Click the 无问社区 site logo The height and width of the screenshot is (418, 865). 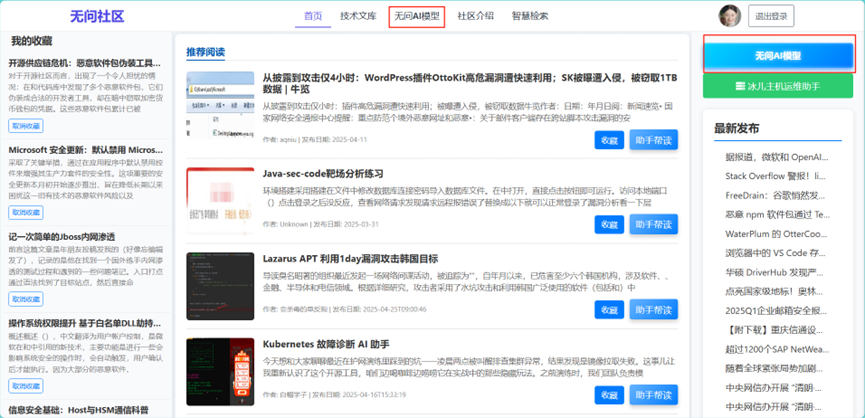[97, 17]
